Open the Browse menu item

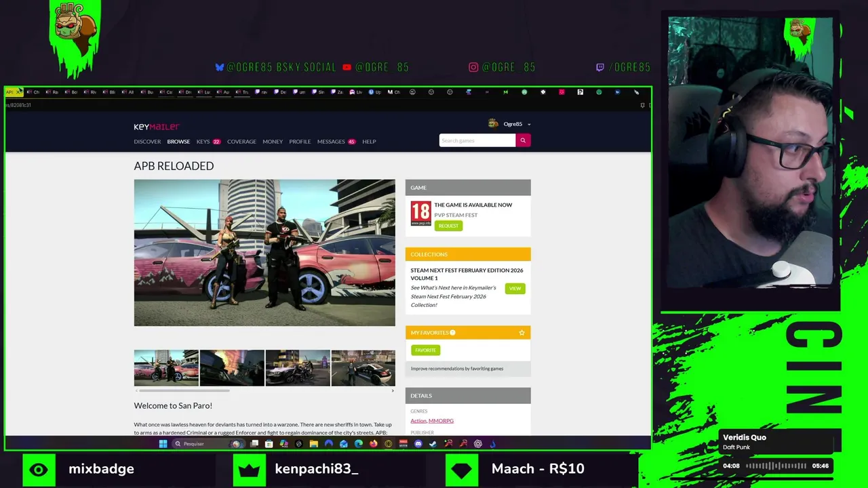(178, 142)
